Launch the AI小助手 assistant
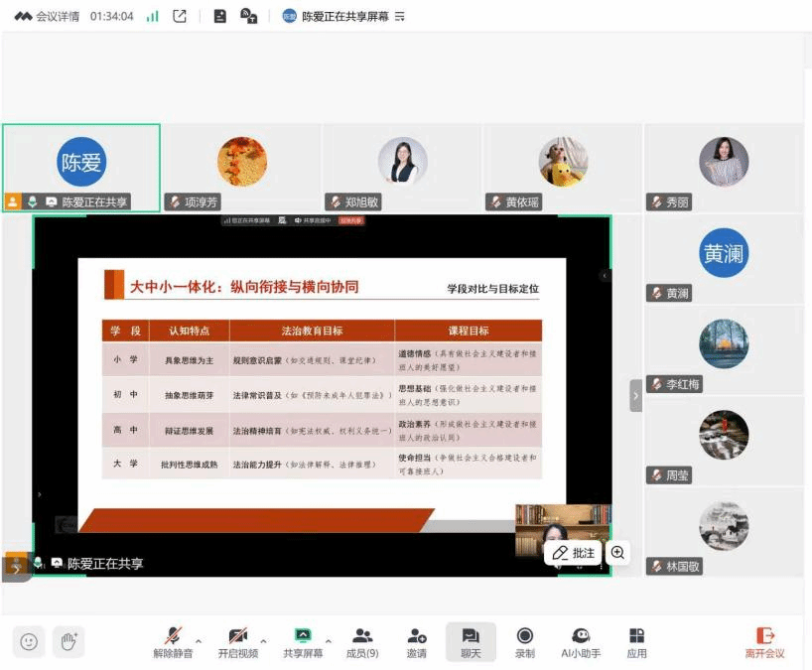 [581, 642]
